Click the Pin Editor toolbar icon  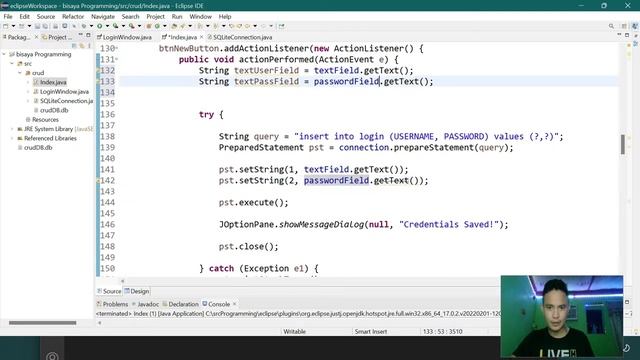pyautogui.click(x=282, y=26)
